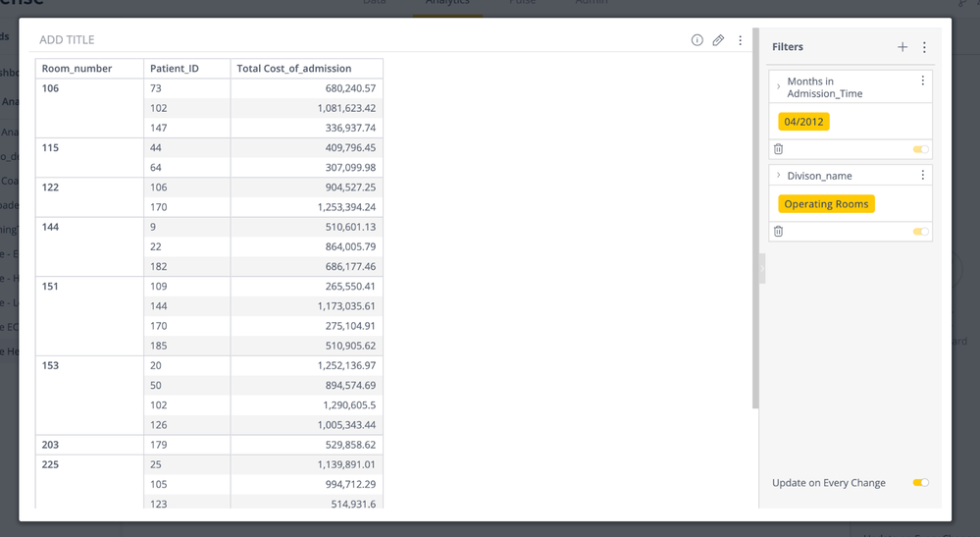Open Filters panel three-dot menu
This screenshot has width=980, height=537.
click(x=924, y=47)
